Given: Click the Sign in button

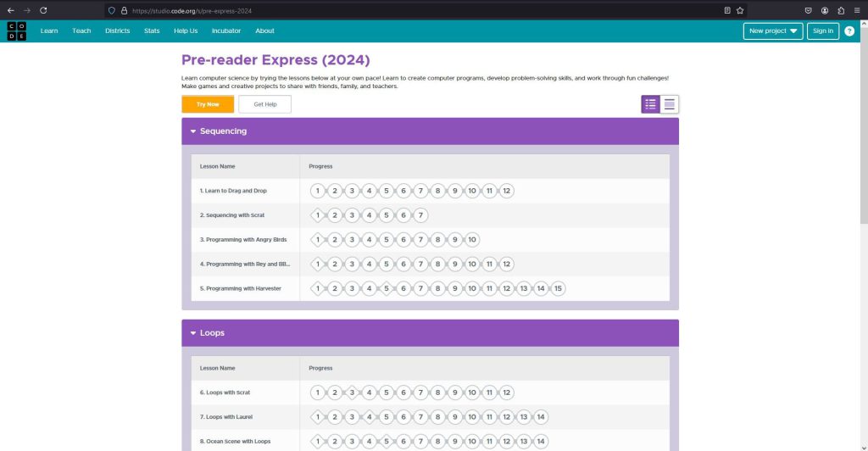Looking at the screenshot, I should (x=822, y=31).
